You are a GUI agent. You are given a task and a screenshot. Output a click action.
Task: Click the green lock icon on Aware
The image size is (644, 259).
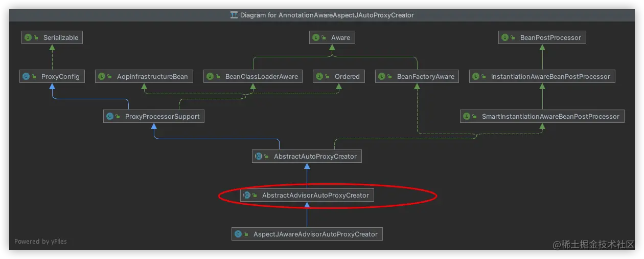325,38
